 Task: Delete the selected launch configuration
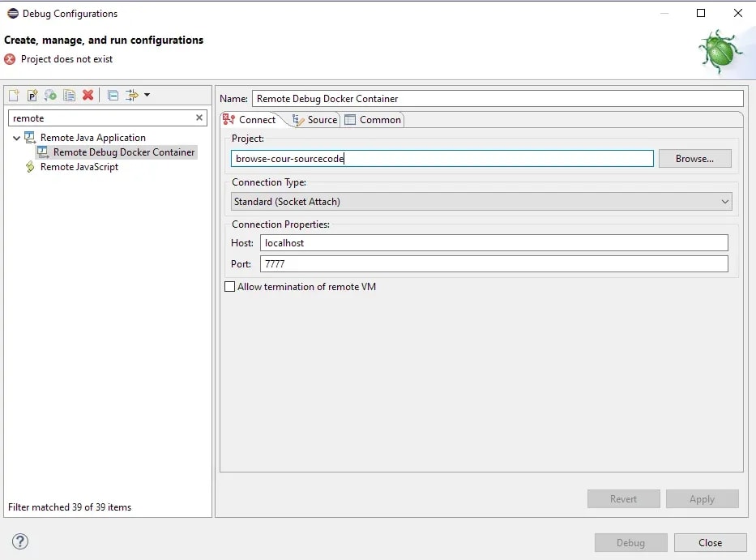tap(88, 95)
